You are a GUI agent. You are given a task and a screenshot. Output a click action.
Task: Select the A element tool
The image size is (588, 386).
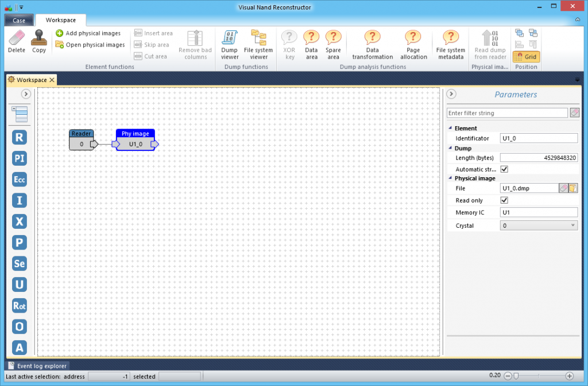point(19,348)
